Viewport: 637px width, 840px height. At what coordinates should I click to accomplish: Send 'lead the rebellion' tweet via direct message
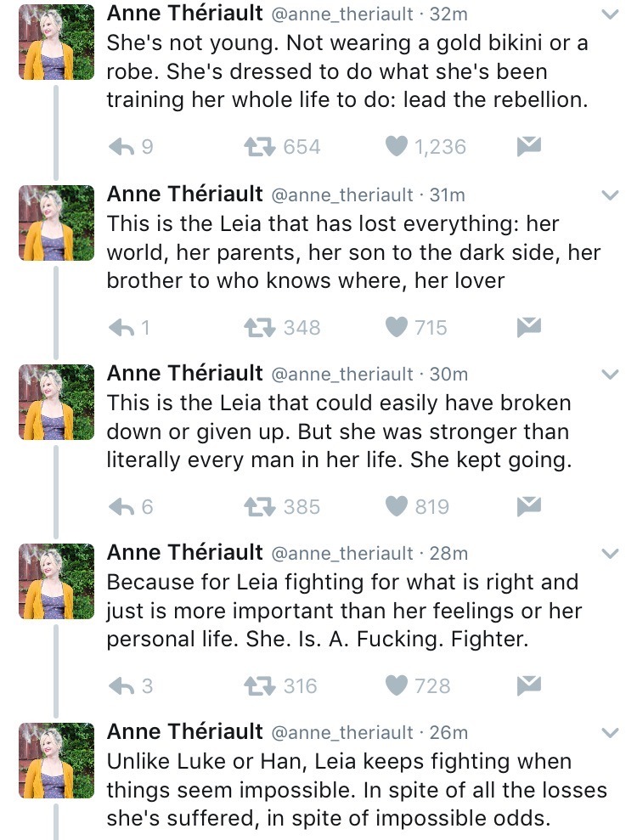tap(529, 147)
